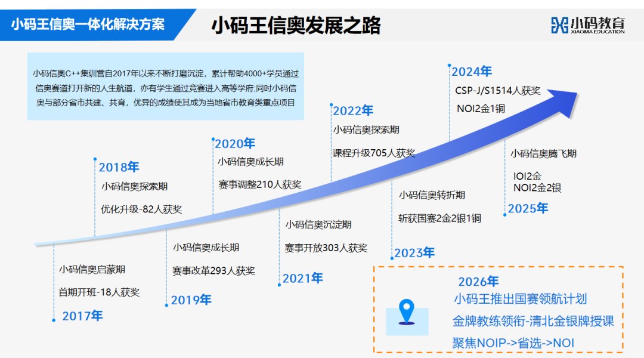Viewport: 644px width, 358px height.
Task: Click the blue location pin icon
Action: [x=407, y=312]
